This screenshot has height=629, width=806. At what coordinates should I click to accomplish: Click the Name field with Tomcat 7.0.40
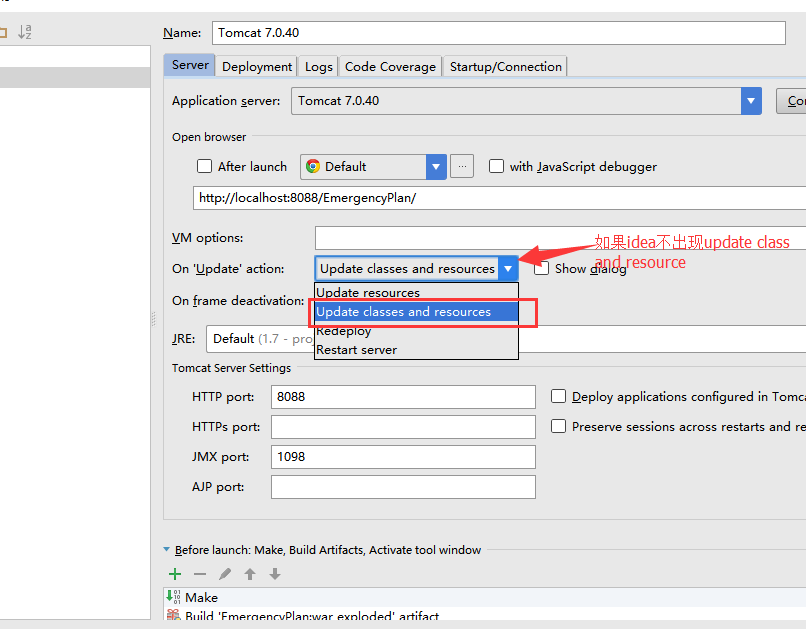click(x=499, y=33)
